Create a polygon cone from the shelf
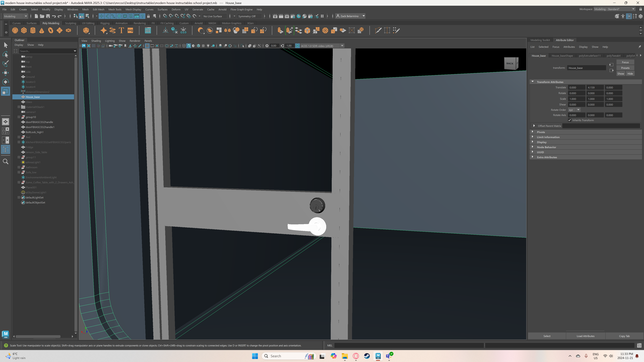This screenshot has width=644, height=362. 42,31
